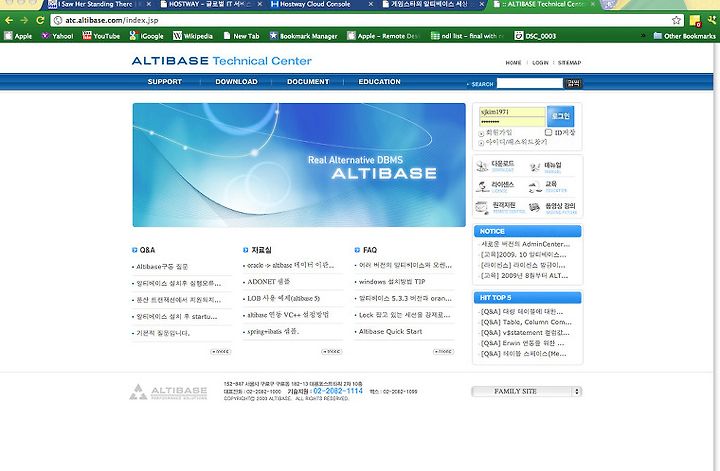Click the Altibase logo in footer
Screen dimensions: 720x471
[x=168, y=392]
